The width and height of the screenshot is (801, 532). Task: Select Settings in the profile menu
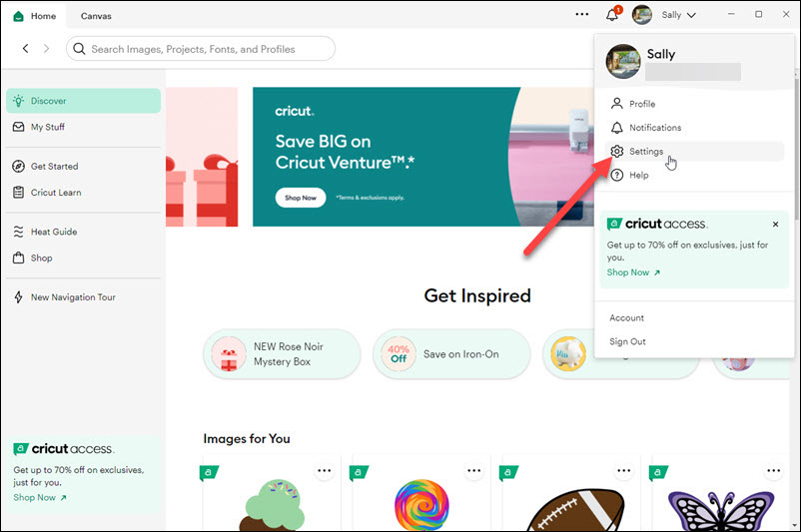coord(645,152)
